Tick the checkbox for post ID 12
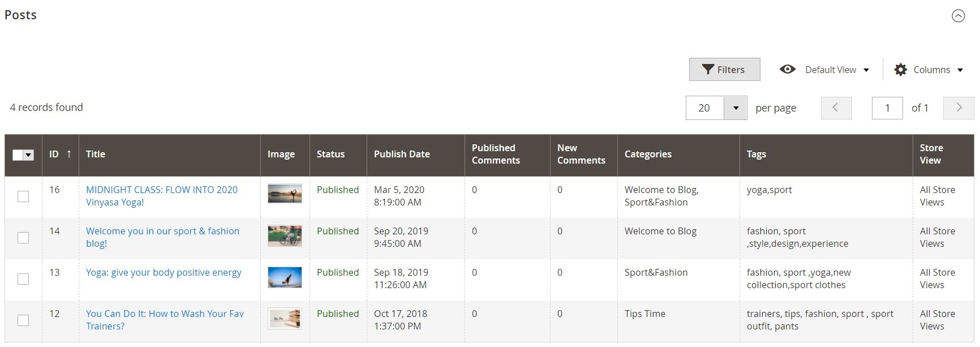This screenshot has height=347, width=980. [23, 320]
